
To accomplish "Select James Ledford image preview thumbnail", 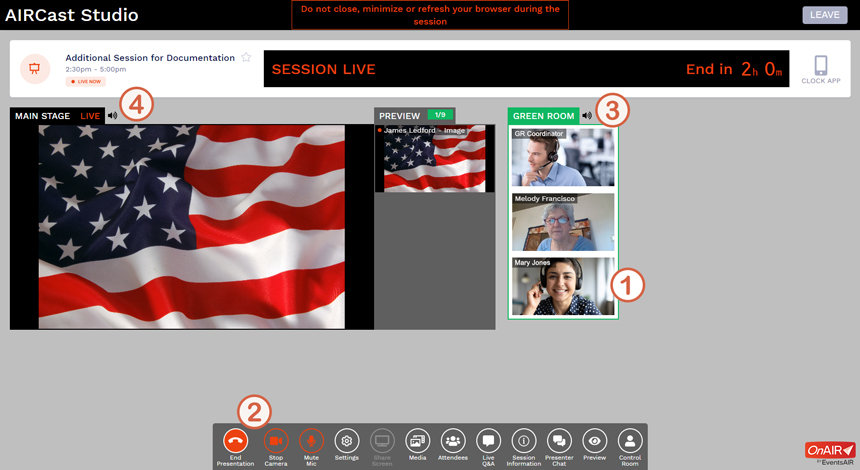I will pos(430,160).
